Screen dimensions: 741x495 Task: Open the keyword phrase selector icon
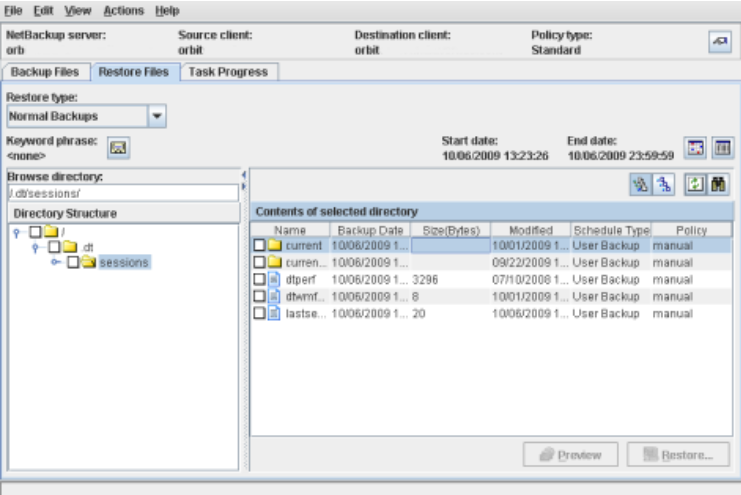[x=118, y=148]
